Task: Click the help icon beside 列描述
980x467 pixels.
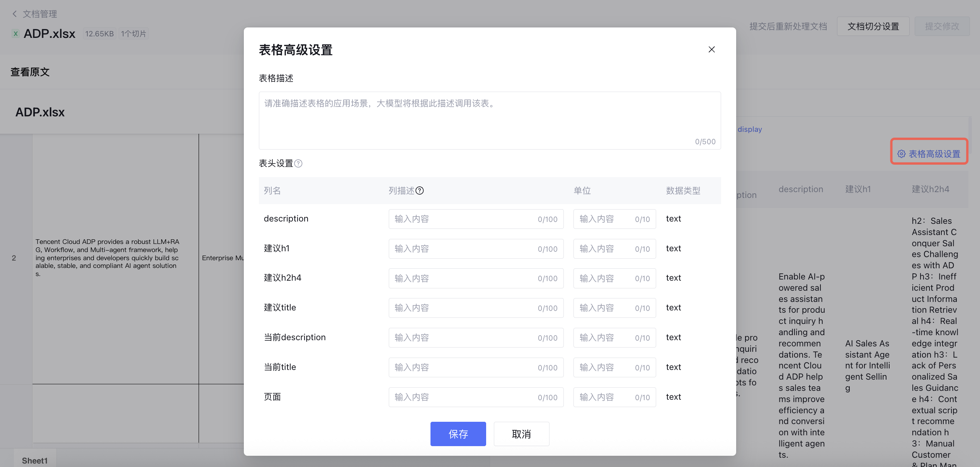Action: (420, 191)
